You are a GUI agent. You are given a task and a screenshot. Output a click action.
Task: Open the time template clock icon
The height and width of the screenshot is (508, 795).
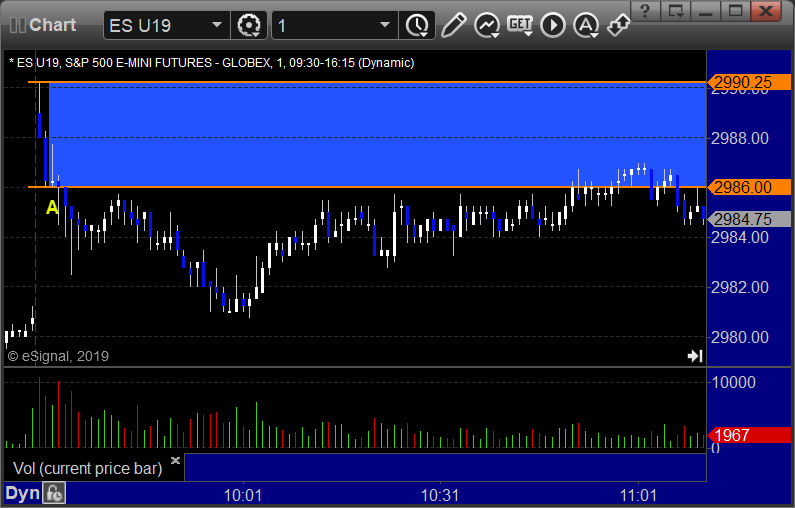(417, 25)
